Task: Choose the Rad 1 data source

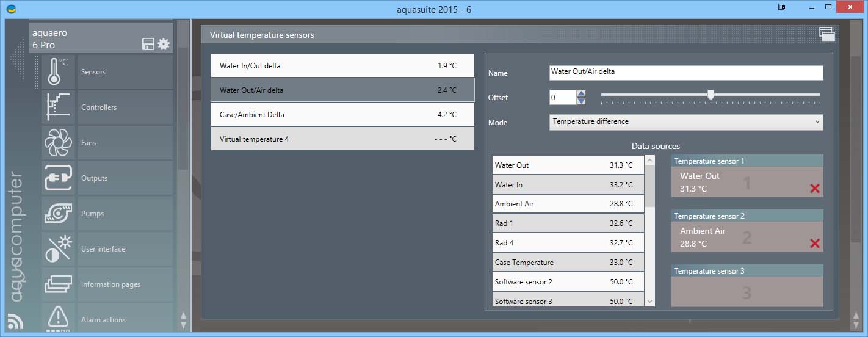Action: (x=568, y=223)
